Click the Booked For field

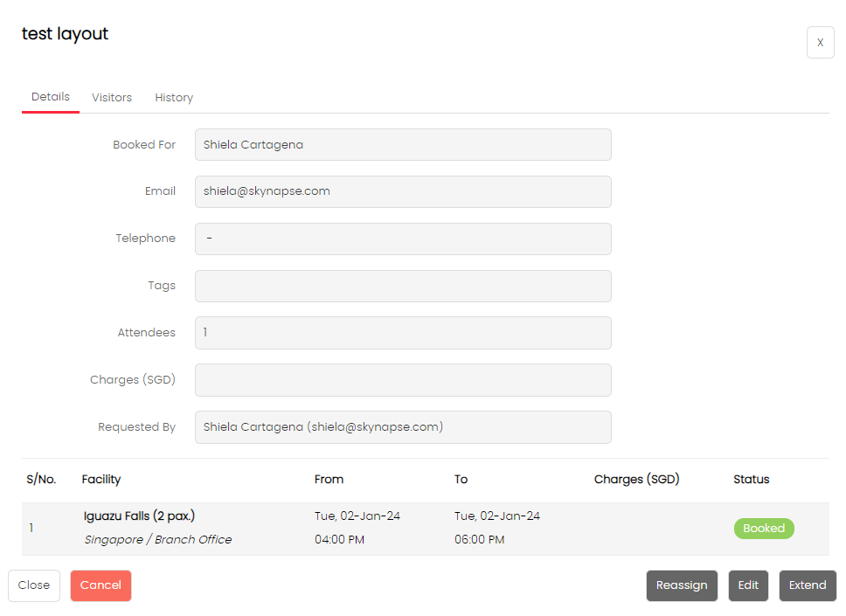pos(403,145)
